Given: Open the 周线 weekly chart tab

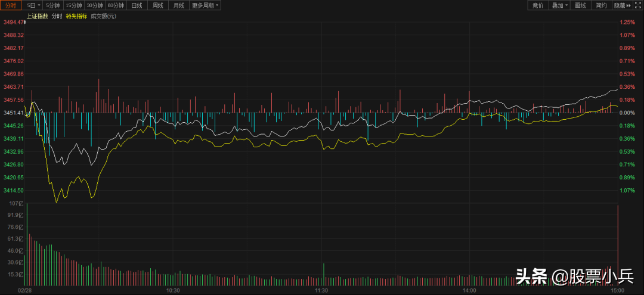Looking at the screenshot, I should coord(158,5).
